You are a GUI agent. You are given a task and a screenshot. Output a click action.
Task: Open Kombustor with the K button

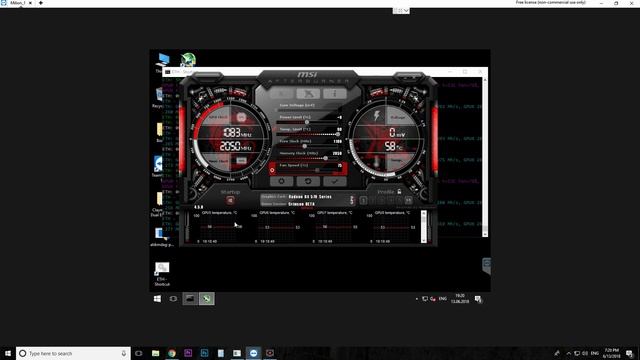[282, 94]
